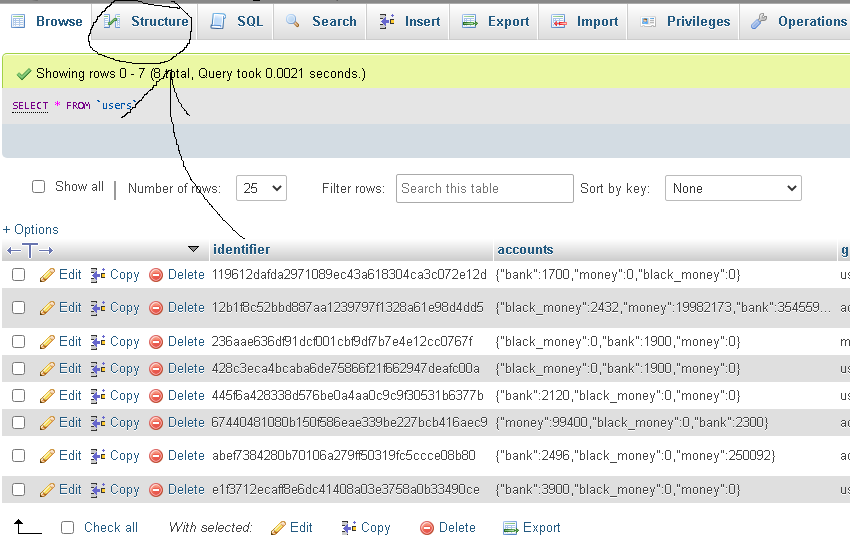This screenshot has width=850, height=535.
Task: Enable the Check all checkbox
Action: pyautogui.click(x=68, y=528)
